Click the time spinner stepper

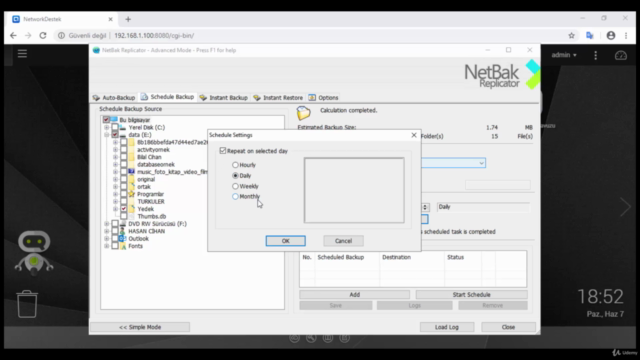click(x=425, y=207)
